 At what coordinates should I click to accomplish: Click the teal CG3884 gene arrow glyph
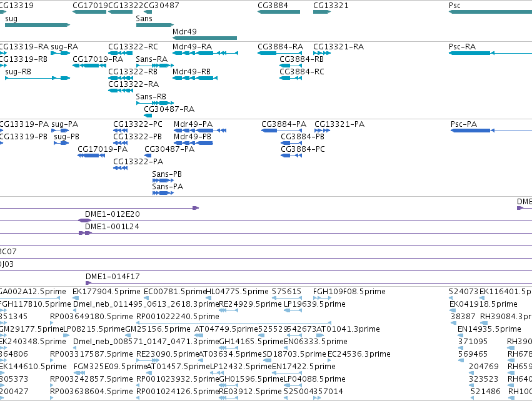(x=279, y=12)
